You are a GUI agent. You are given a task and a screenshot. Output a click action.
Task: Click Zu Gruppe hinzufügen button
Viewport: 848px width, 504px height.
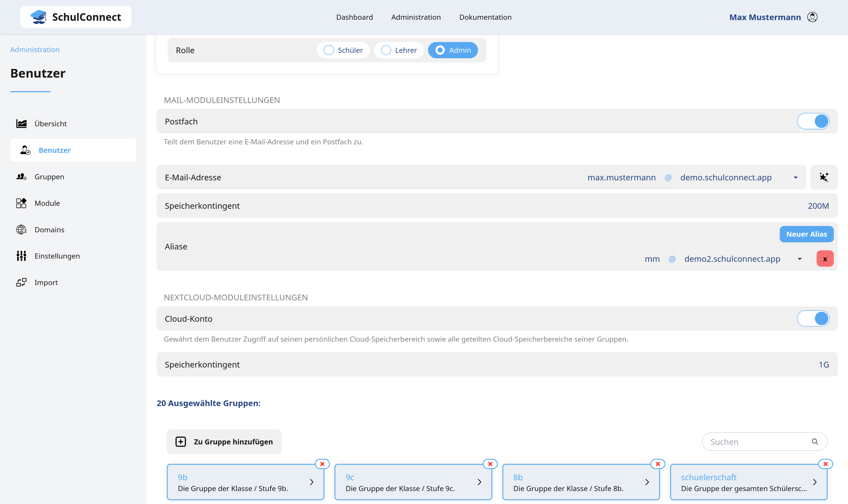[x=224, y=442]
